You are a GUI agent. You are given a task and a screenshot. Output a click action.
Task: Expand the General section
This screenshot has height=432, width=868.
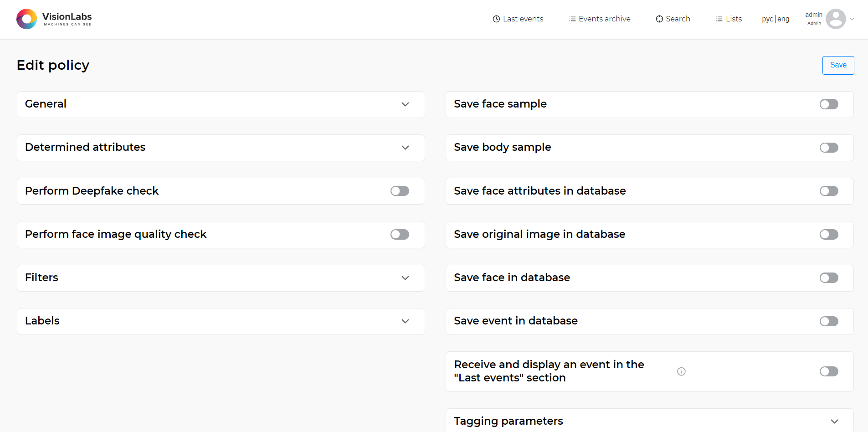point(405,104)
